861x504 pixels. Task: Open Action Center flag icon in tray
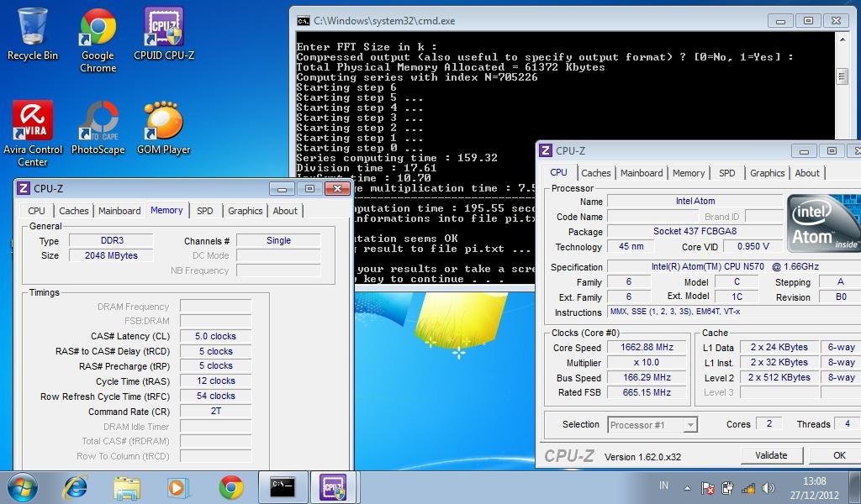[708, 487]
